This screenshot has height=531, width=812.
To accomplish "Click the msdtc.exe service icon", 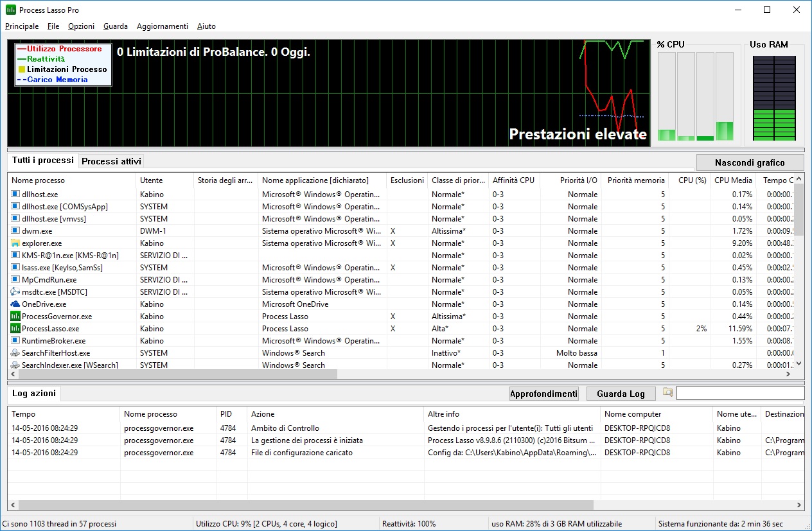I will tap(15, 292).
